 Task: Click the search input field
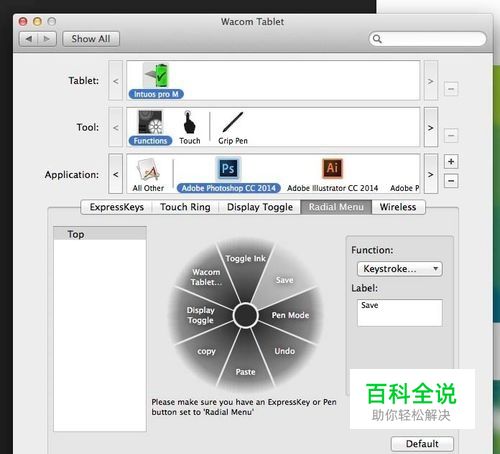[428, 39]
